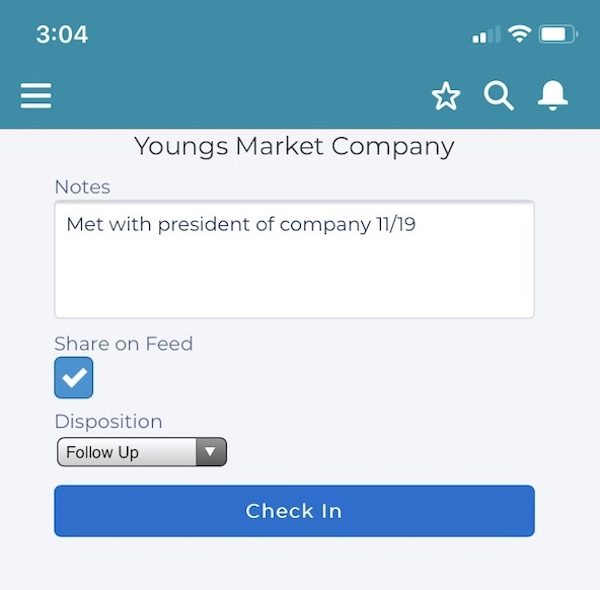The height and width of the screenshot is (590, 600).
Task: Tap the cellular signal bars icon
Action: [486, 35]
